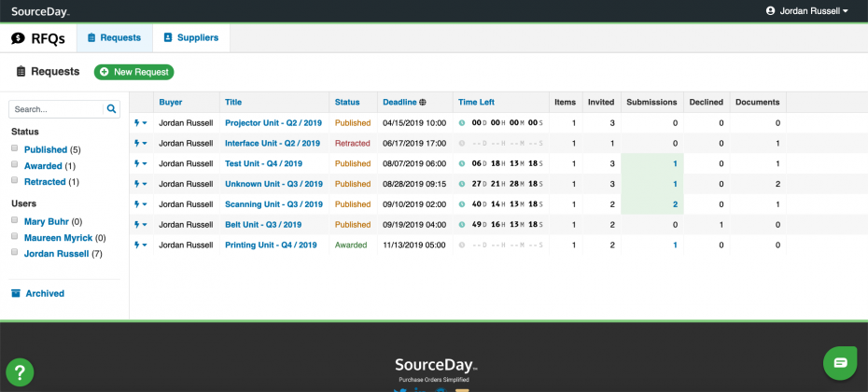Screen dimensions: 868x392
Task: Click the search magnifier icon
Action: [111, 109]
